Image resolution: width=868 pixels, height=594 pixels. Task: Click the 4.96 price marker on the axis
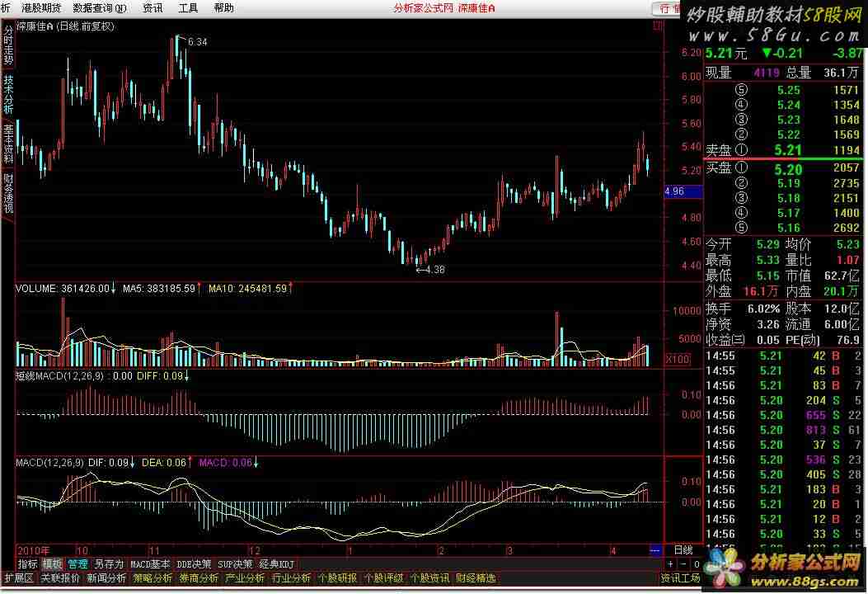[x=683, y=191]
